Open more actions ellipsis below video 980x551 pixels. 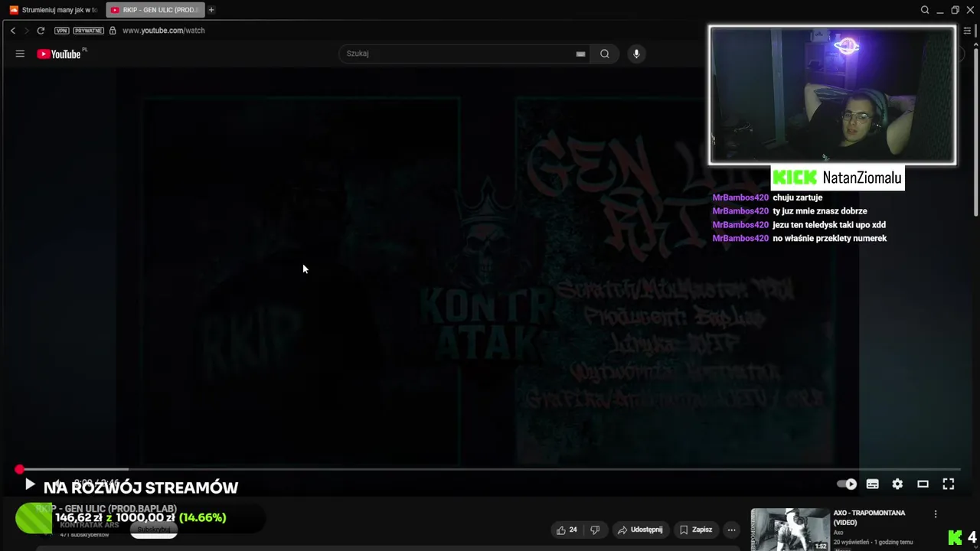coord(731,530)
